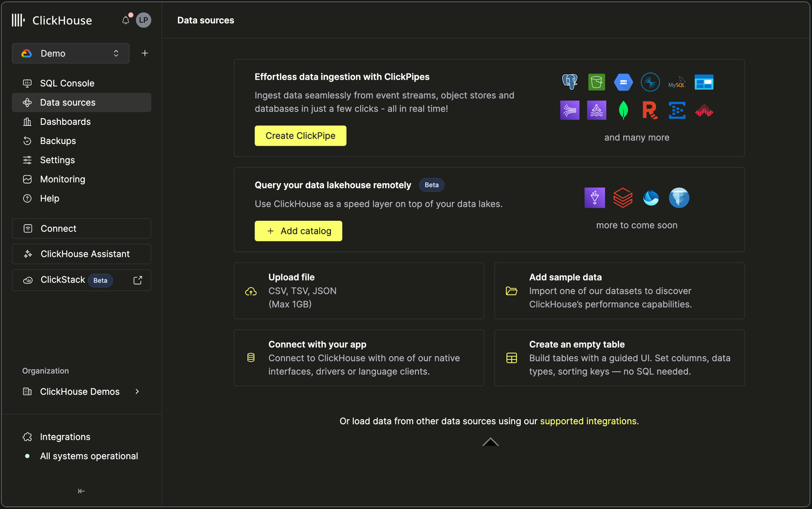Click the Confluent circular starburst icon
Viewport: 812px width, 509px height.
click(650, 82)
